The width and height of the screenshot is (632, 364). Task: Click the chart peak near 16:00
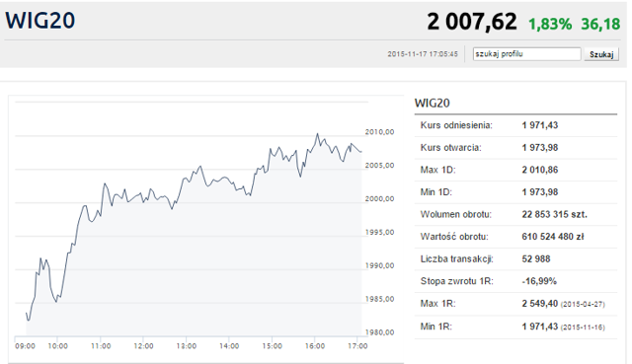tap(317, 134)
